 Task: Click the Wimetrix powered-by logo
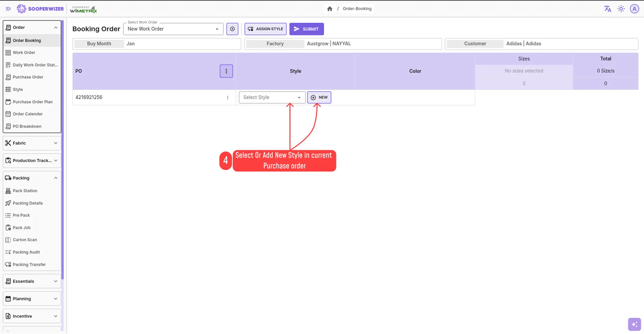tap(83, 9)
